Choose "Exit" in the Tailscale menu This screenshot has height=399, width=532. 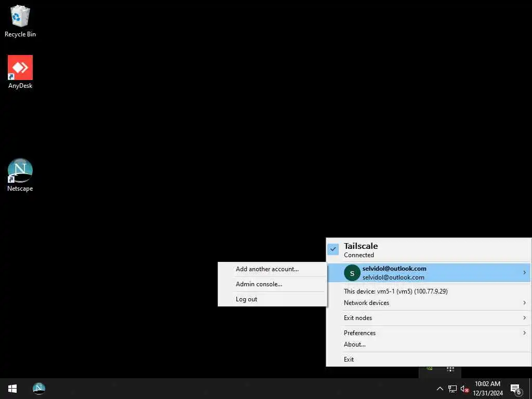coord(429,360)
